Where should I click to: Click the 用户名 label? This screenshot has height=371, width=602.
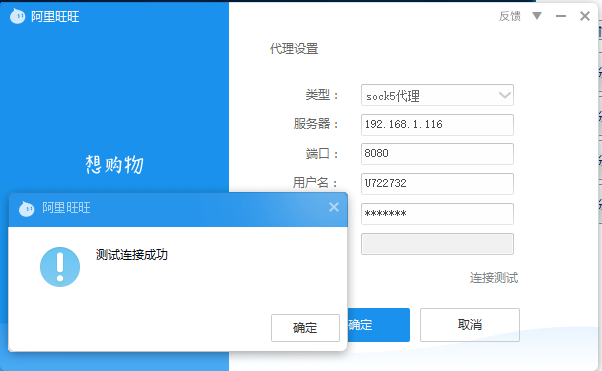pos(315,182)
